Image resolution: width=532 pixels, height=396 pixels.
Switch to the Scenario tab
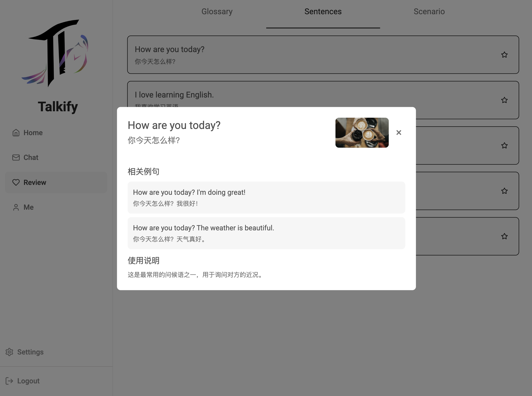429,11
